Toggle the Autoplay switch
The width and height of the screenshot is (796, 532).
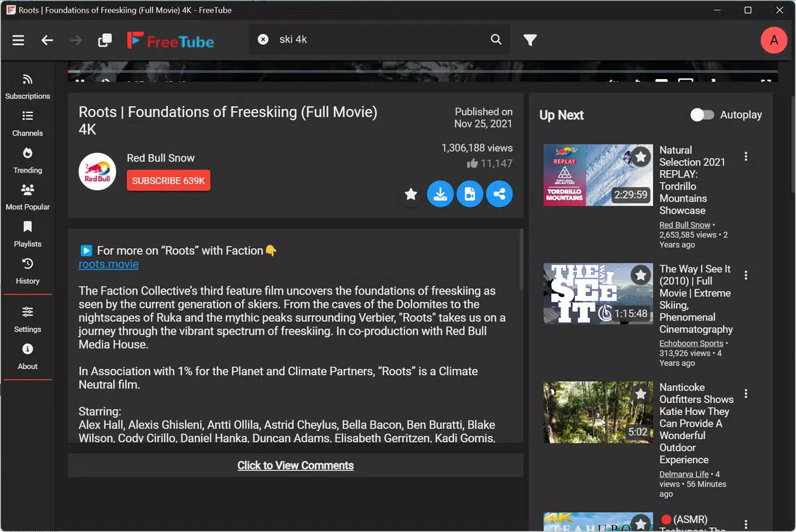pyautogui.click(x=702, y=115)
